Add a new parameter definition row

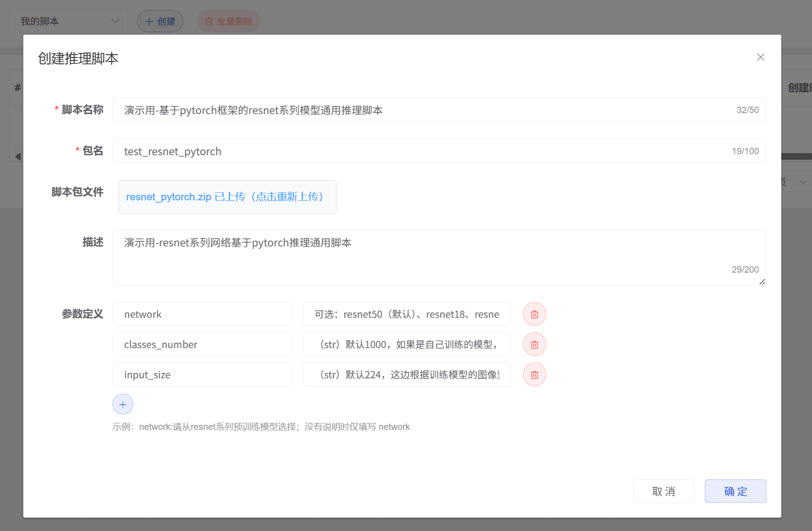point(123,405)
